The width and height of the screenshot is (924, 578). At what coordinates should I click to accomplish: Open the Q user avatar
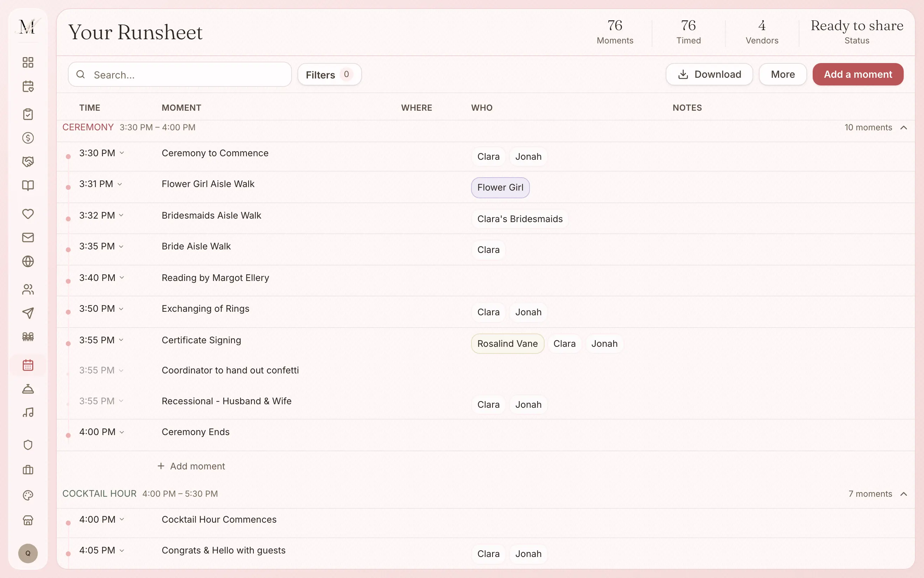pyautogui.click(x=28, y=553)
